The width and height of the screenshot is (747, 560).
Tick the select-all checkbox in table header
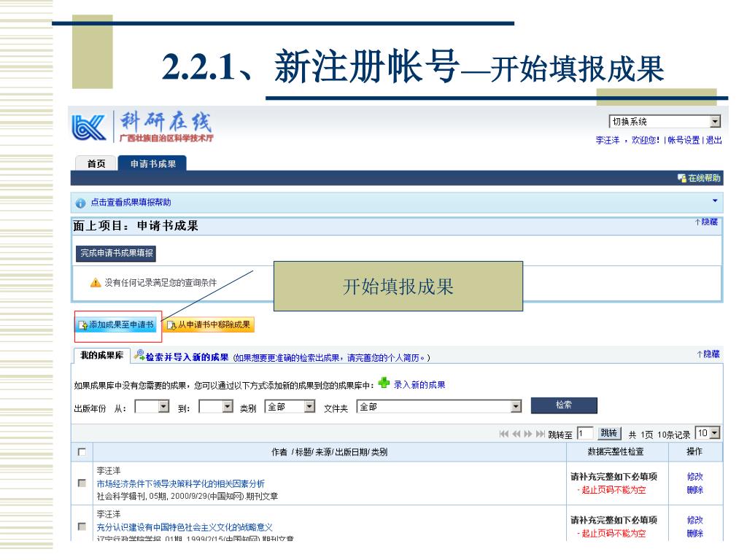pyautogui.click(x=82, y=452)
